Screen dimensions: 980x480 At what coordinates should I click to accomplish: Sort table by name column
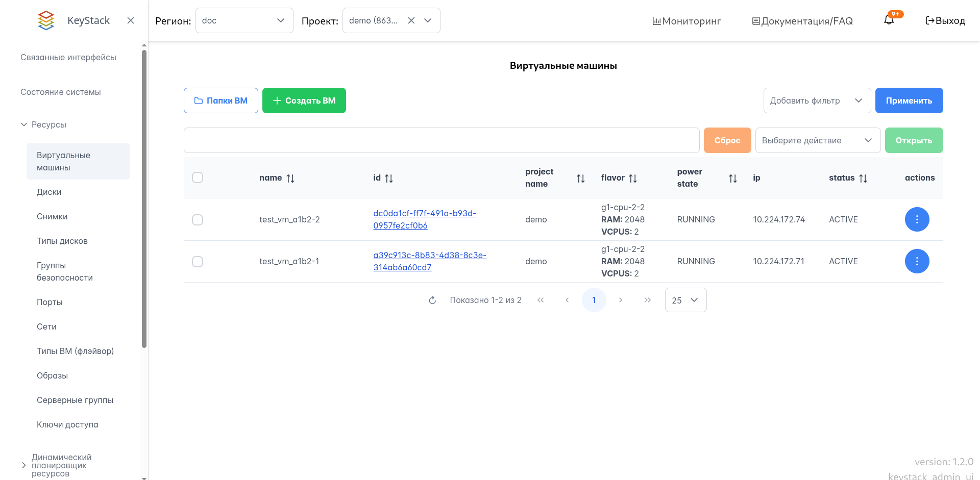[290, 178]
